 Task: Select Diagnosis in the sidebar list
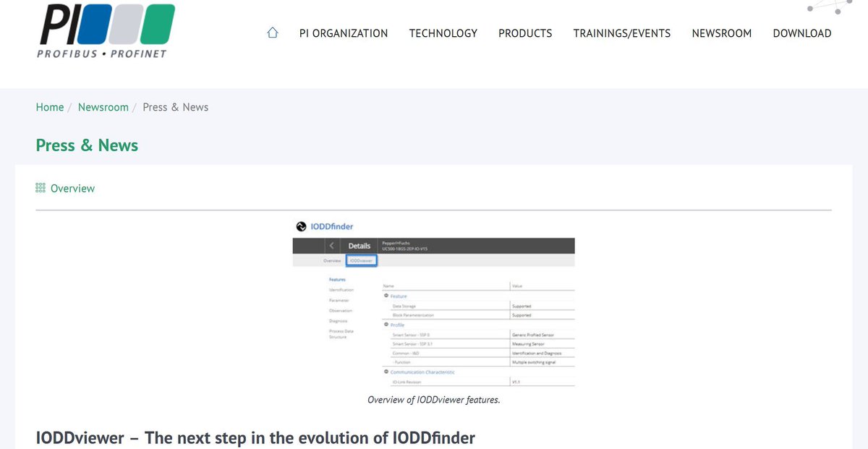[339, 321]
